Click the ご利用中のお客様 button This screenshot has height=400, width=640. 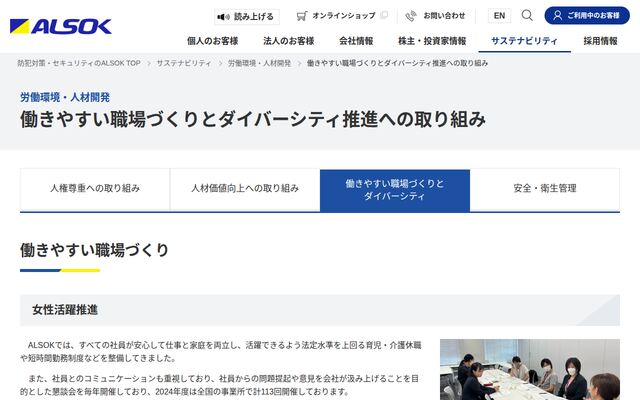[x=587, y=16]
